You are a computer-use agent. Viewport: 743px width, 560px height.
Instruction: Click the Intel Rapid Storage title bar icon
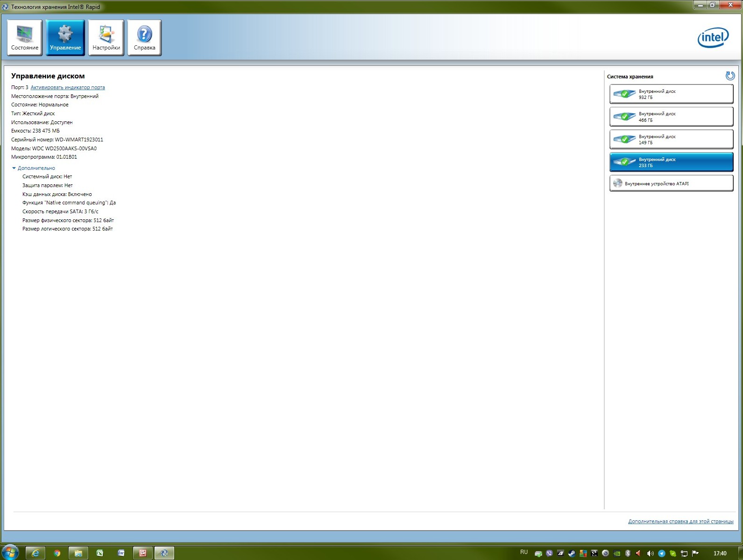5,7
